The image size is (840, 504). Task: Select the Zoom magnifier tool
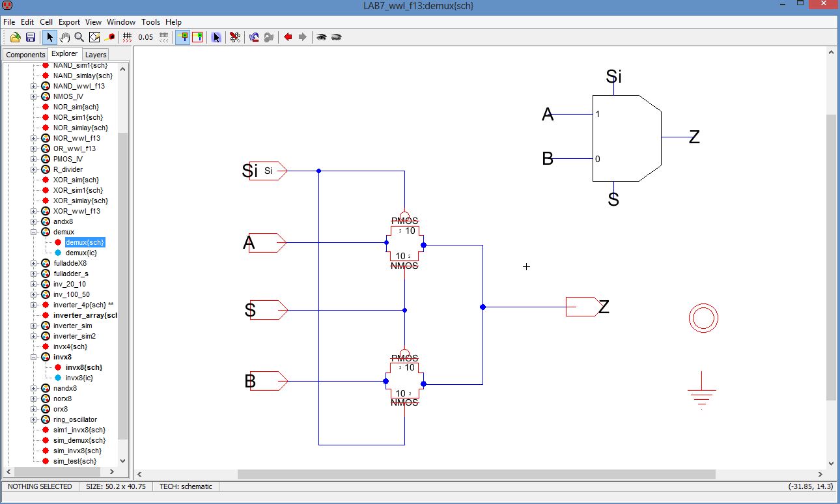coord(79,37)
